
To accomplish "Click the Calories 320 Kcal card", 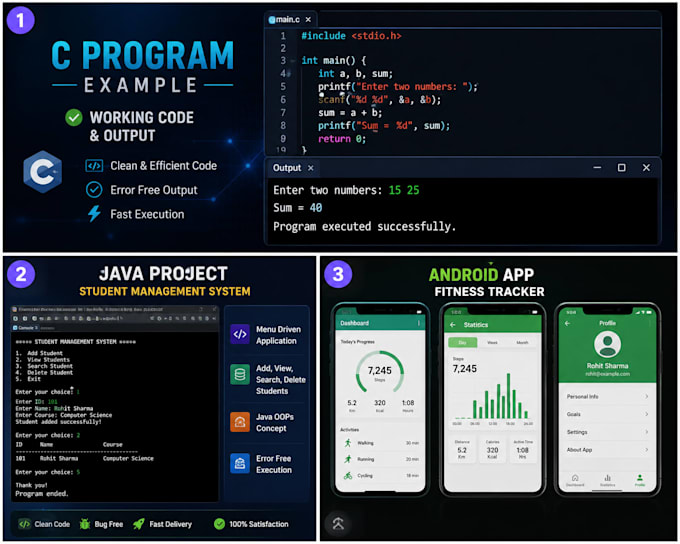I will tap(492, 450).
